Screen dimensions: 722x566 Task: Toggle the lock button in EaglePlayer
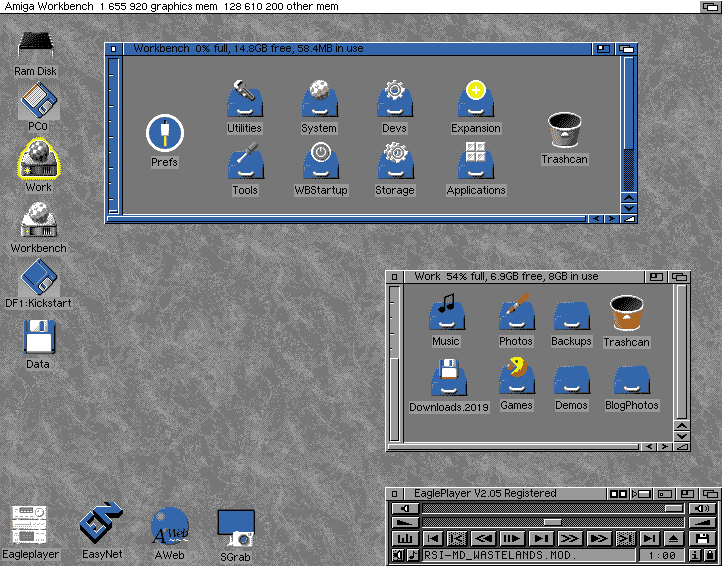(710, 555)
